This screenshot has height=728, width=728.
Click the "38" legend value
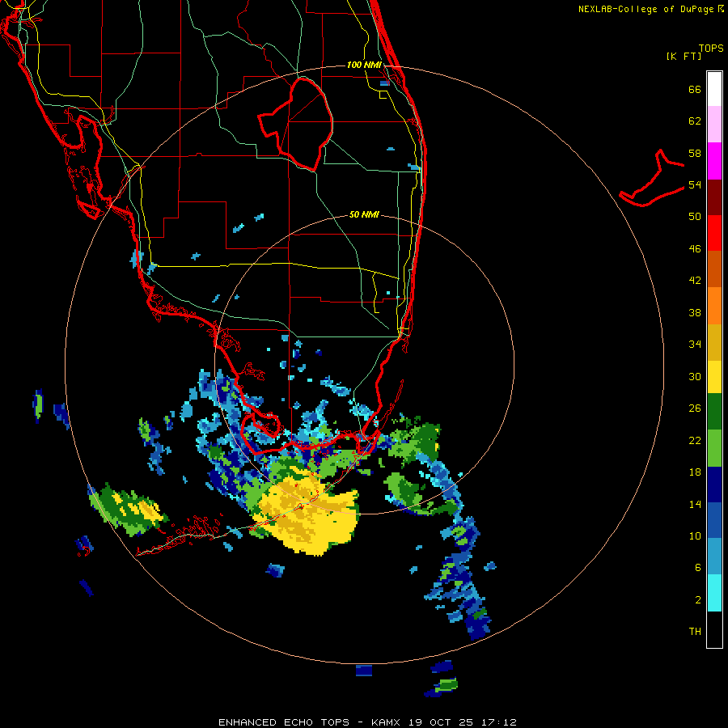tap(695, 312)
